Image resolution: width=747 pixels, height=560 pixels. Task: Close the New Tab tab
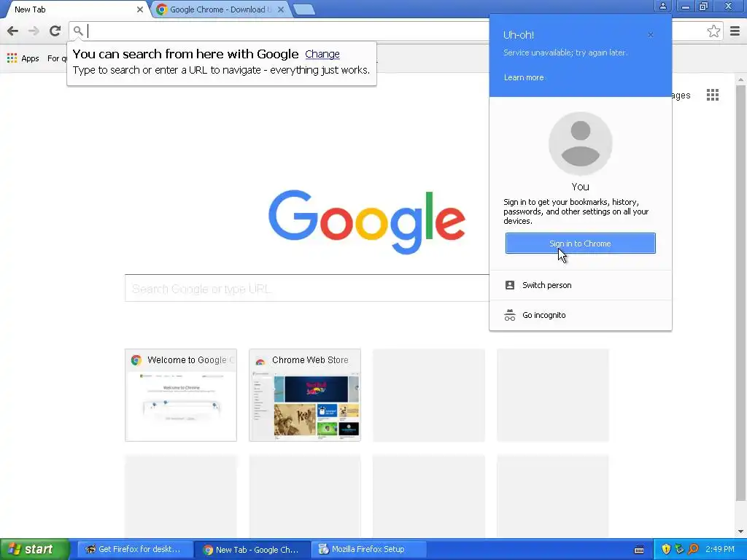[140, 9]
